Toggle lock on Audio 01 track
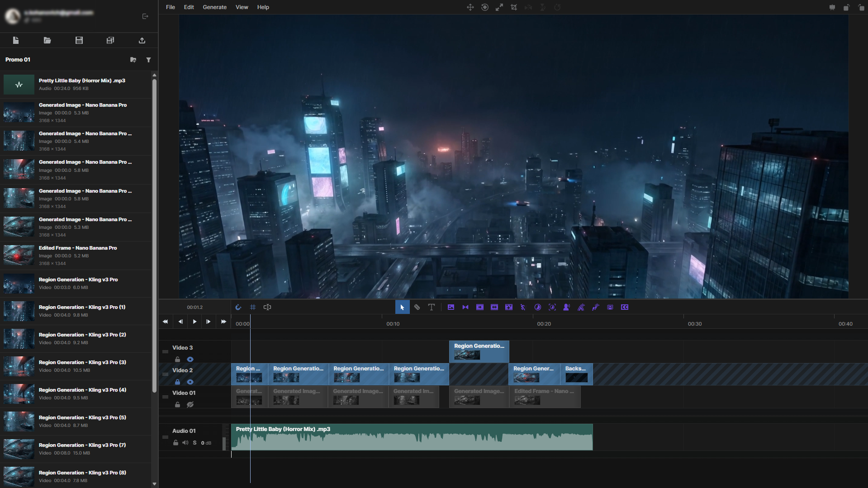The height and width of the screenshot is (488, 868). [175, 443]
